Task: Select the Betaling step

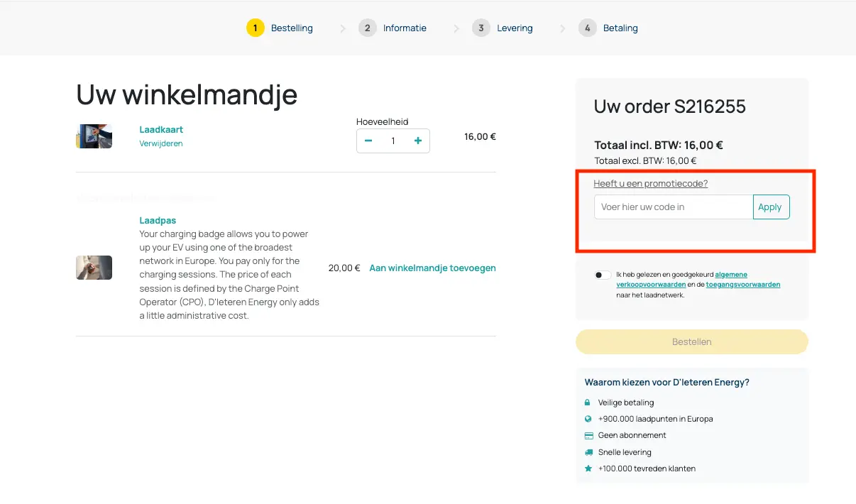Action: coord(620,28)
